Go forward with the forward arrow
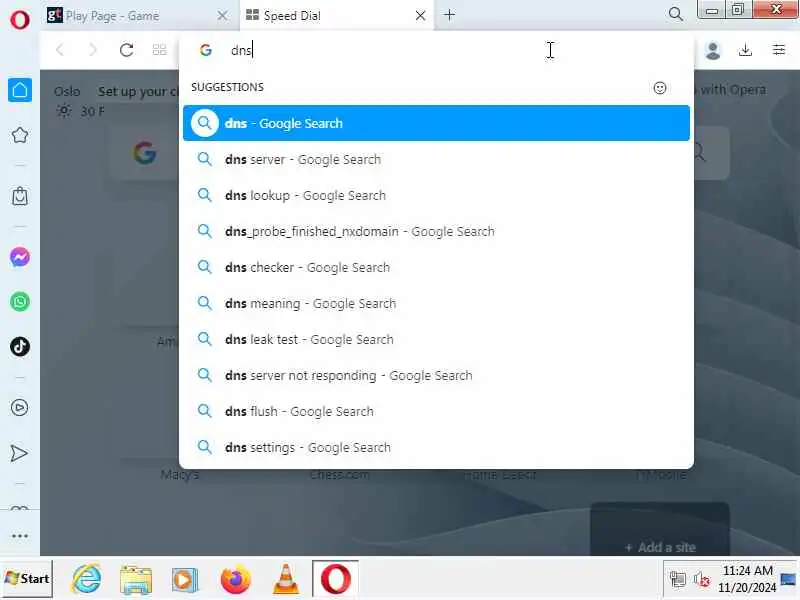The height and width of the screenshot is (600, 800). (x=92, y=49)
